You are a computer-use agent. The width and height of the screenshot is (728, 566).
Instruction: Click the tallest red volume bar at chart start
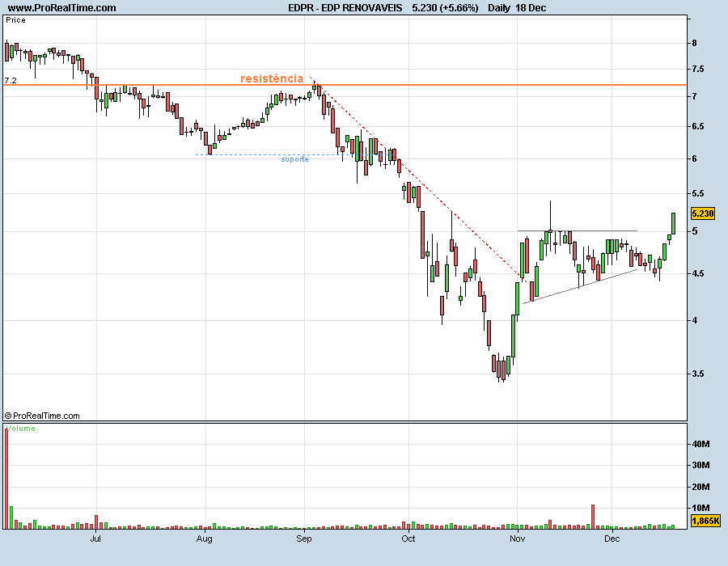[6, 479]
